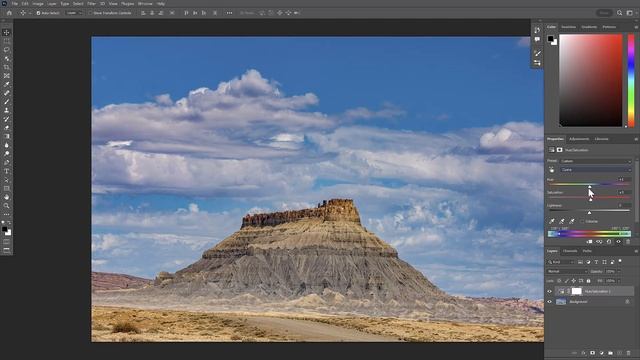The width and height of the screenshot is (640, 360).
Task: Open the layer filter Kind dropdown
Action: [561, 262]
